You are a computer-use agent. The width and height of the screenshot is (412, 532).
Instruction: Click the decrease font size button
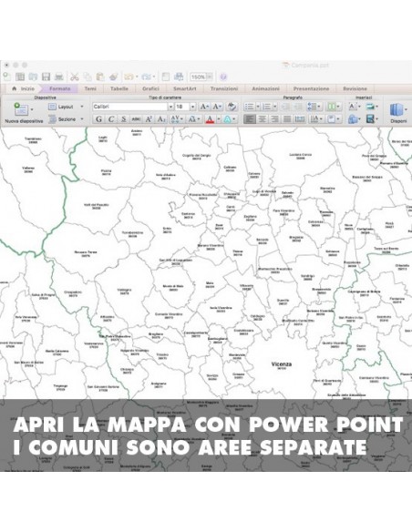tap(217, 107)
